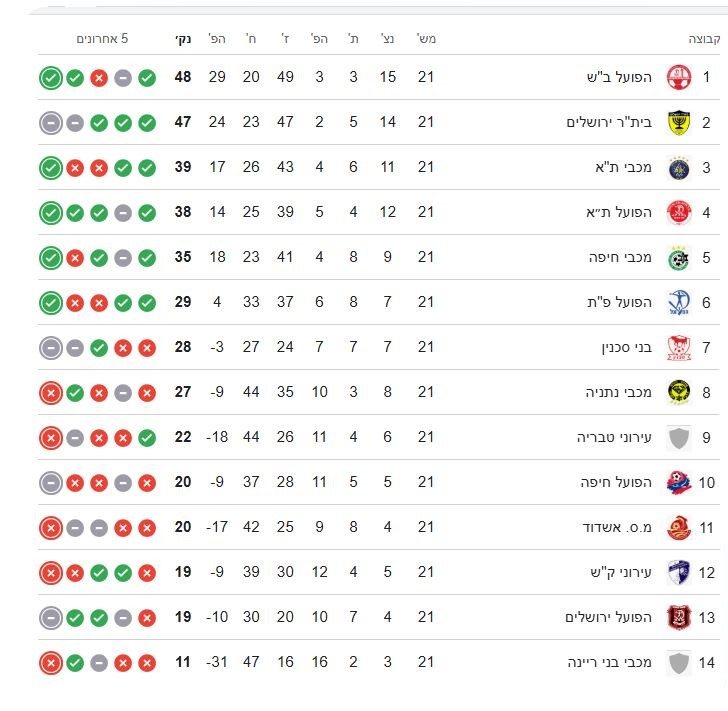Click the הפועל ב"ש team crest icon
The image size is (728, 711).
679,77
